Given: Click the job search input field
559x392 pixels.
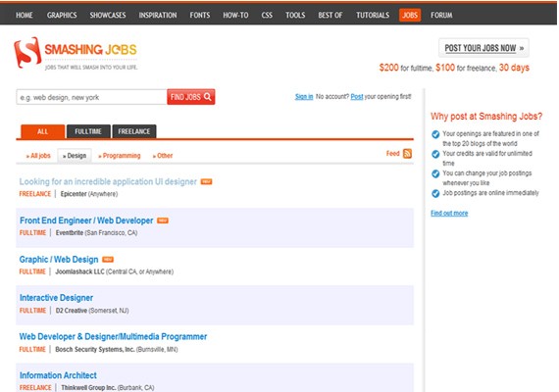Looking at the screenshot, I should pos(91,97).
